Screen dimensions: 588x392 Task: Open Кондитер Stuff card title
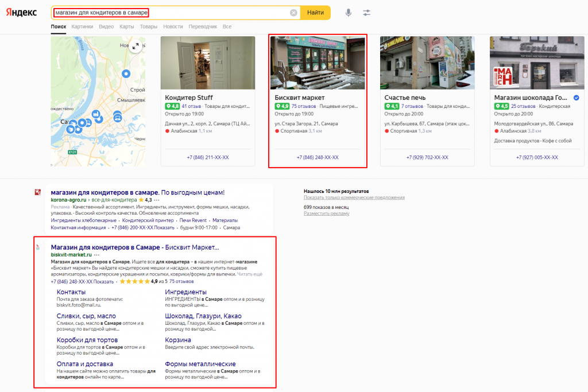pyautogui.click(x=188, y=98)
